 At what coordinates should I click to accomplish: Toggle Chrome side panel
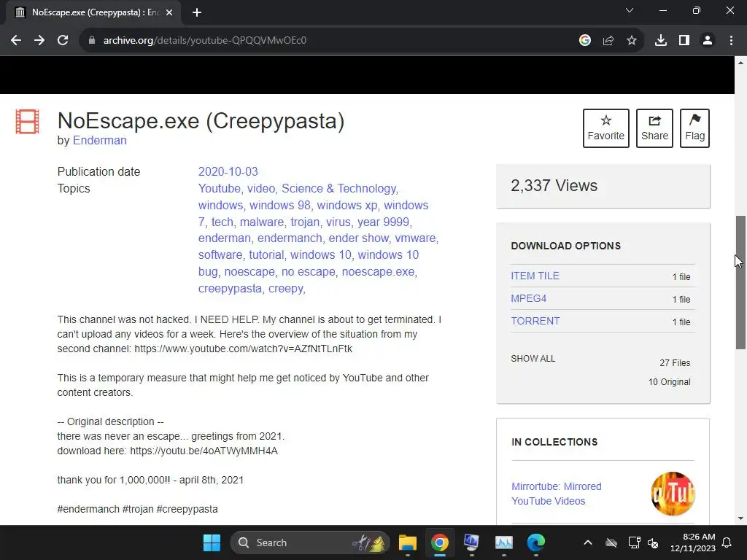click(684, 41)
